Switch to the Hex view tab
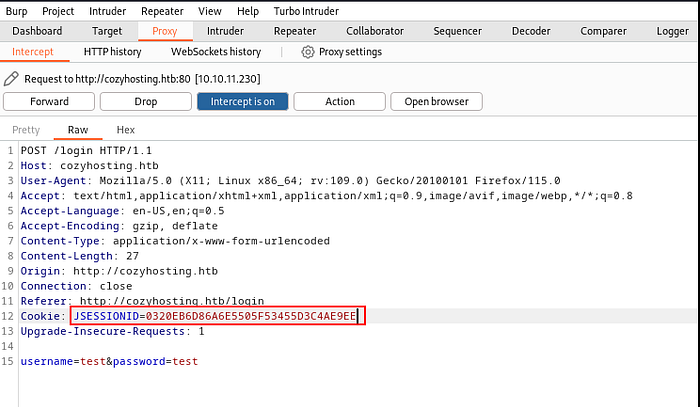The width and height of the screenshot is (700, 407). pos(125,130)
